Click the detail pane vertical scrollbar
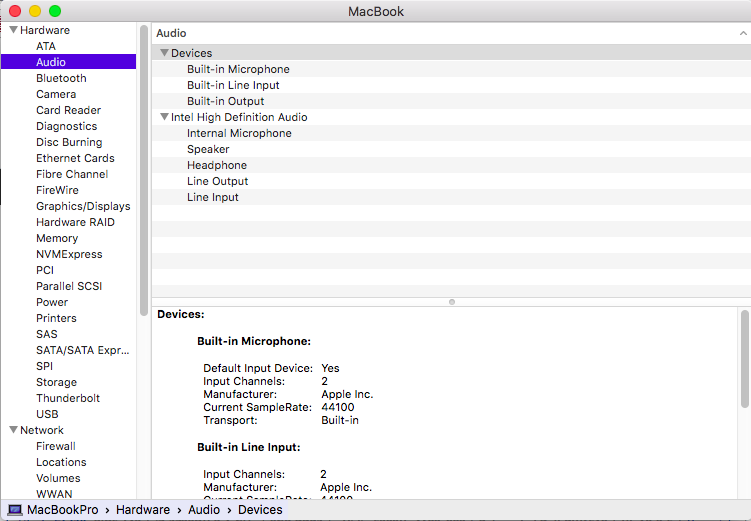This screenshot has height=521, width=751. click(x=744, y=358)
